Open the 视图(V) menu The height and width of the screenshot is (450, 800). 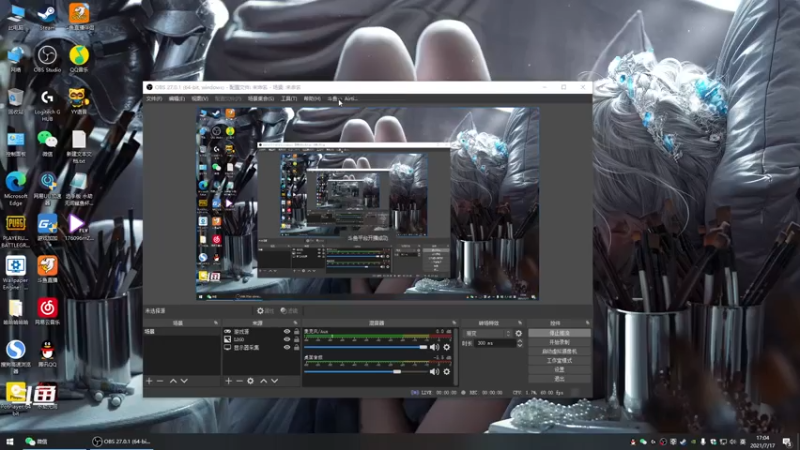(199, 98)
